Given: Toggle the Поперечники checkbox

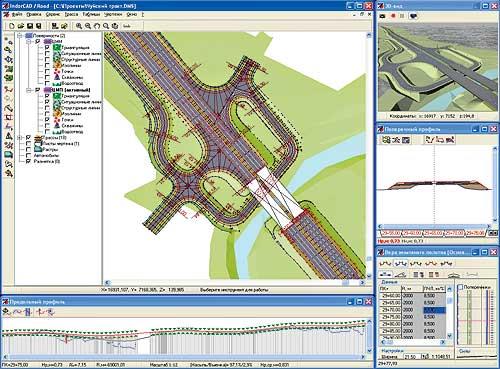Looking at the screenshot, I should point(461,287).
